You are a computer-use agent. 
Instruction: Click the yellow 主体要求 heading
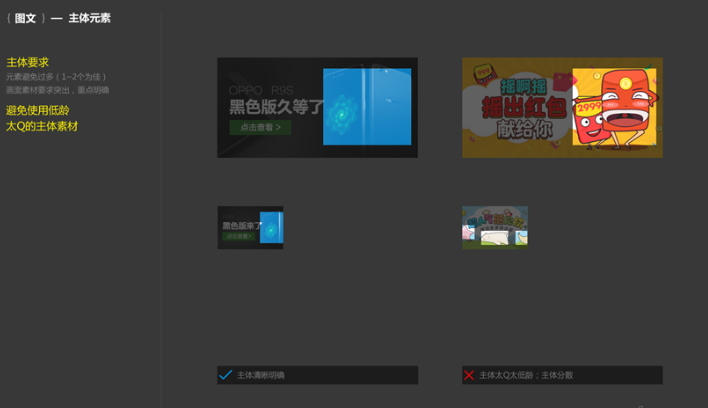pos(27,62)
